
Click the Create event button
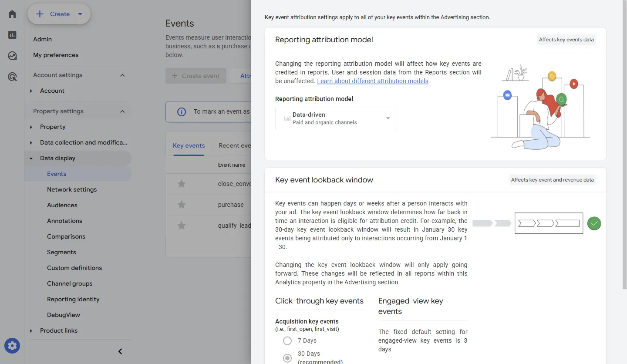click(x=196, y=76)
